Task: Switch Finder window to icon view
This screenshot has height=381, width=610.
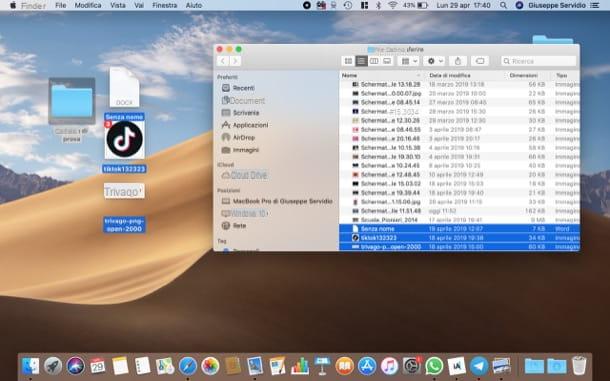Action: click(348, 61)
